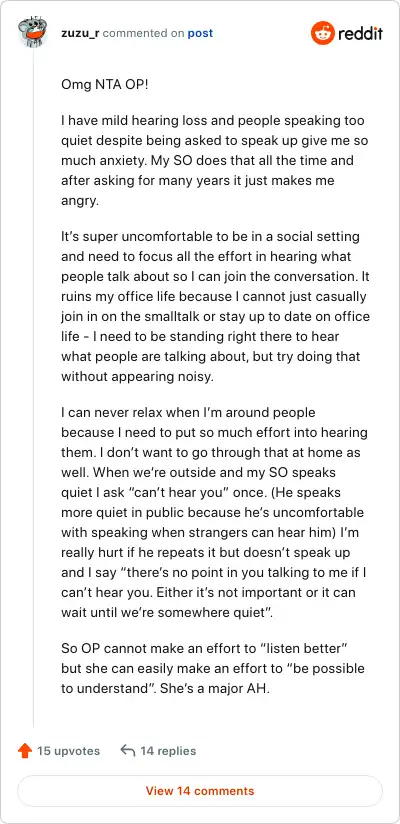Click the "Omg NTA OP!" opening line

(105, 85)
